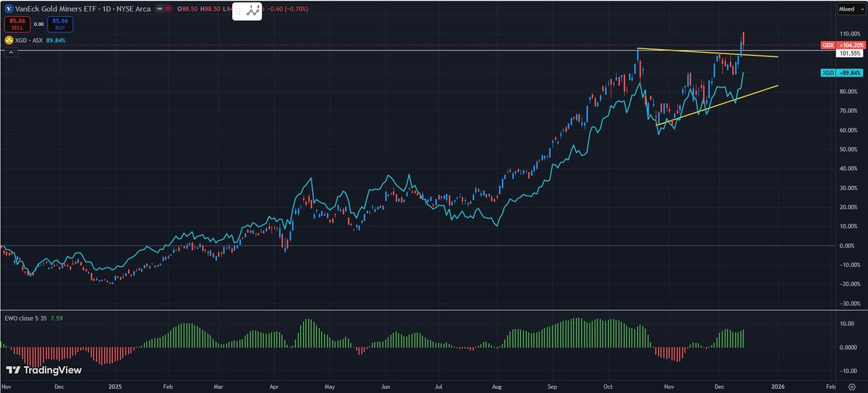
Task: Toggle the red equals pill in title row
Action: click(169, 9)
